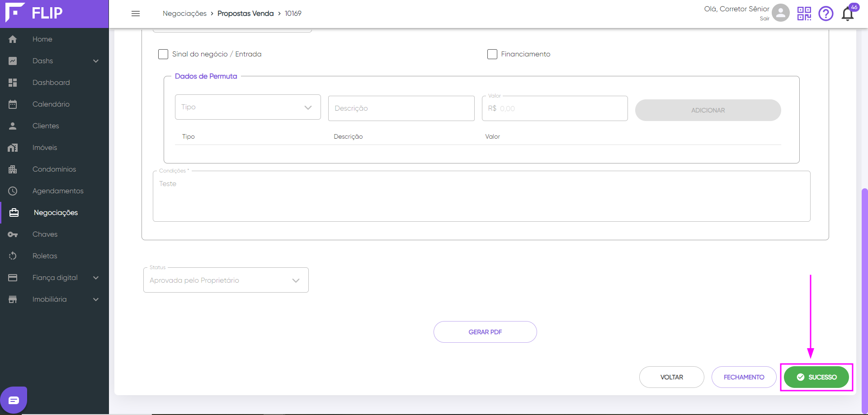The height and width of the screenshot is (415, 868).
Task: Click the Imobiliária store icon
Action: (13, 299)
